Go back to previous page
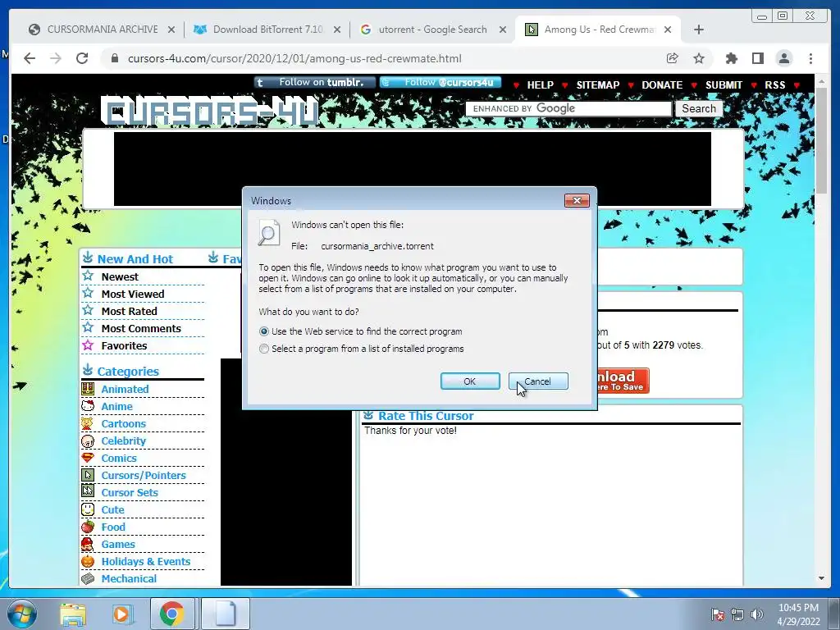The image size is (840, 630). [x=30, y=58]
